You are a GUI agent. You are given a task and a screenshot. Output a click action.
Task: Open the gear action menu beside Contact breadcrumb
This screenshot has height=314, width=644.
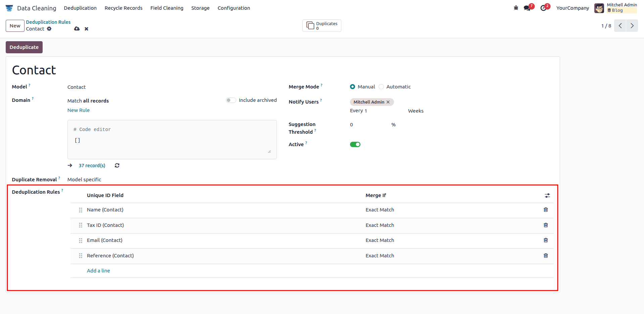(49, 29)
